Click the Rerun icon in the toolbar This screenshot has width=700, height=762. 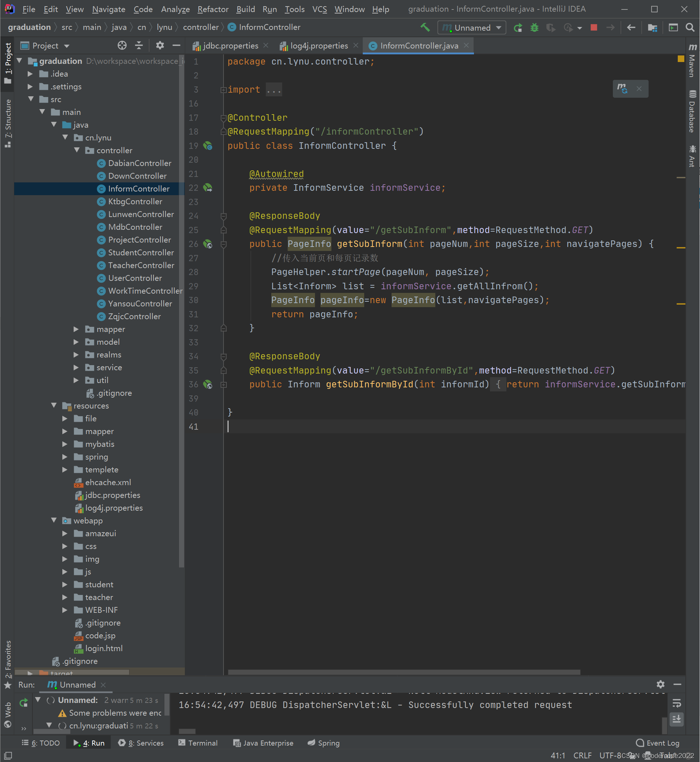click(x=518, y=27)
